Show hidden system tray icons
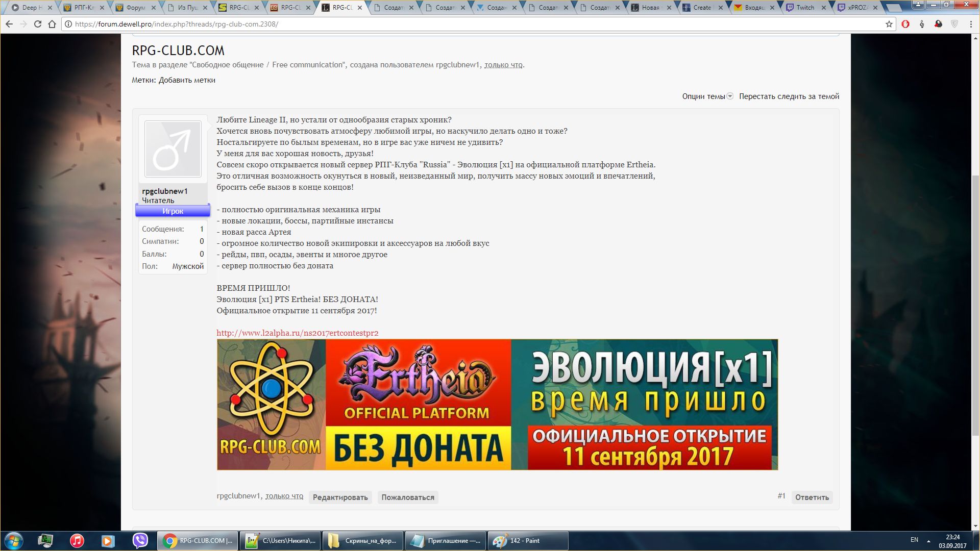 tap(928, 541)
